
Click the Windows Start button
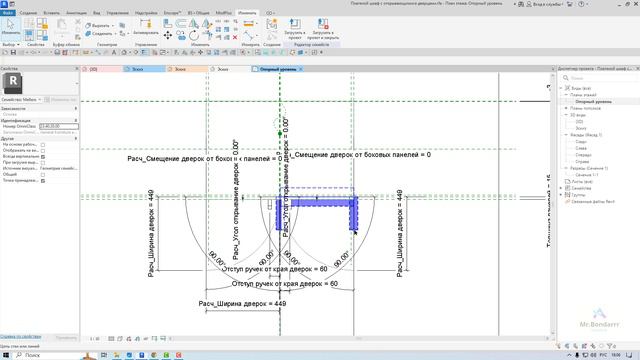(x=6, y=355)
